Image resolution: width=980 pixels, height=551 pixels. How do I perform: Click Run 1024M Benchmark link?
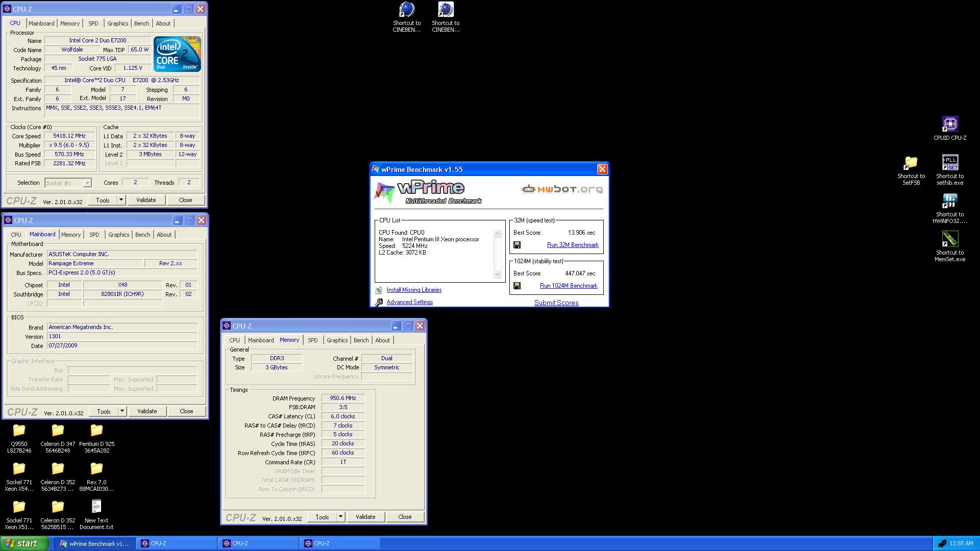pos(569,286)
